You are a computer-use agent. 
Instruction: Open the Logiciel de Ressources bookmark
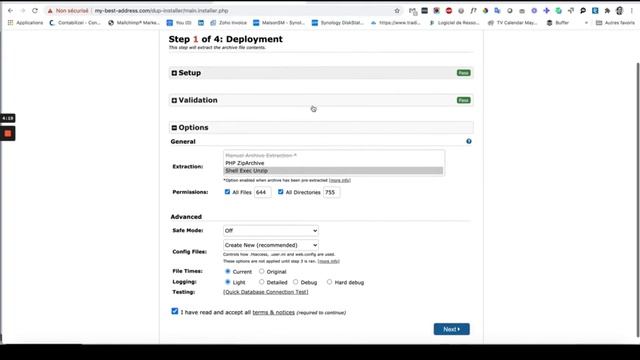(454, 23)
